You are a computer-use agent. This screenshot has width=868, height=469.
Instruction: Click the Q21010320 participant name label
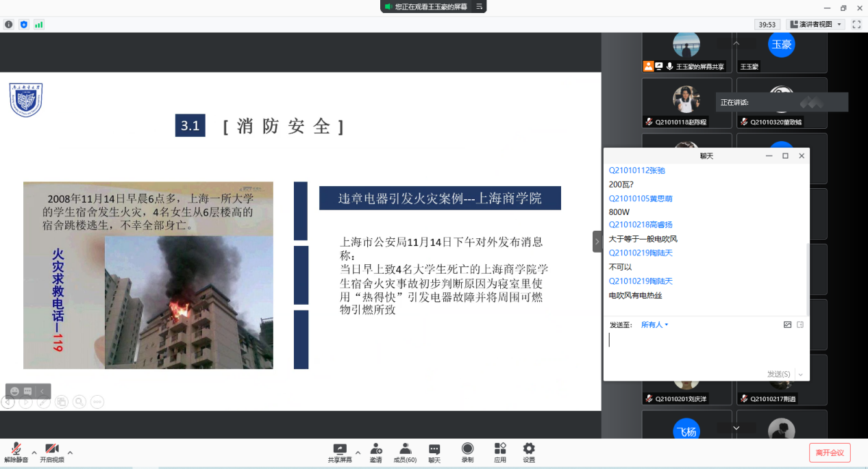pos(776,122)
